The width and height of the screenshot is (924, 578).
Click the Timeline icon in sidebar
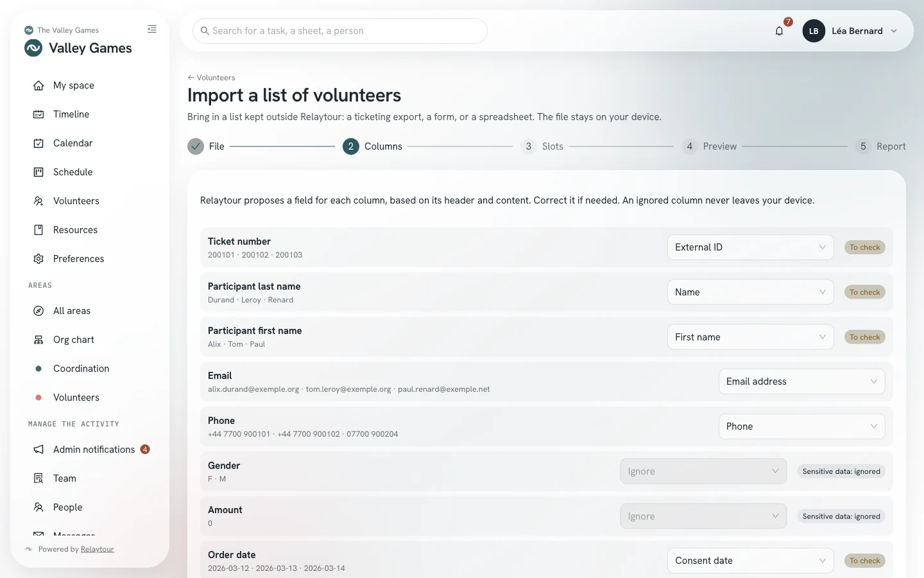tap(38, 114)
